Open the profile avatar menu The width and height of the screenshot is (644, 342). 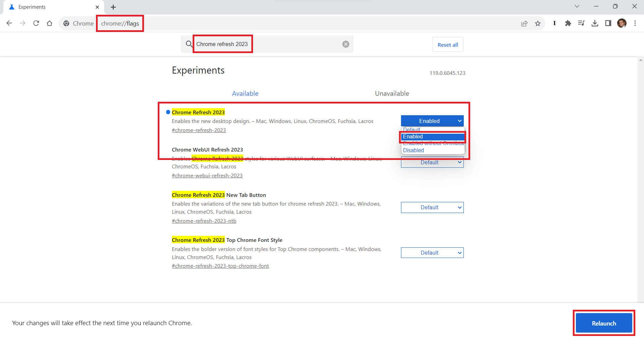pyautogui.click(x=622, y=23)
